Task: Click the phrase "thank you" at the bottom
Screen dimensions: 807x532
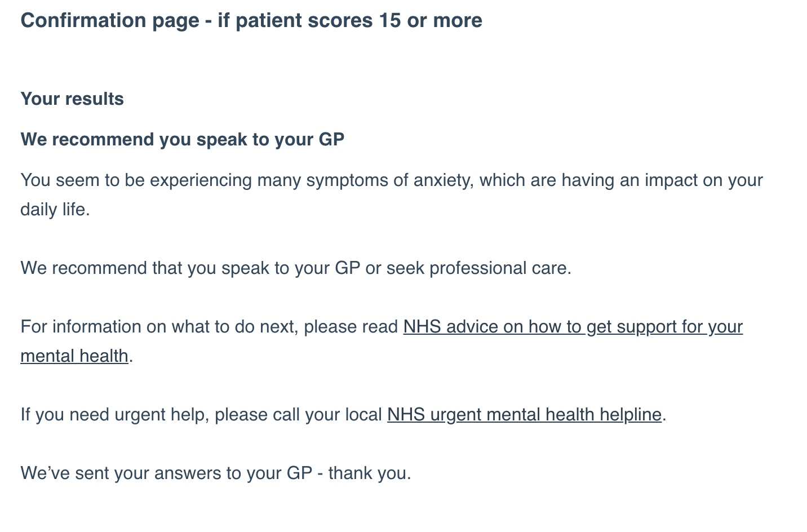Action: (369, 473)
